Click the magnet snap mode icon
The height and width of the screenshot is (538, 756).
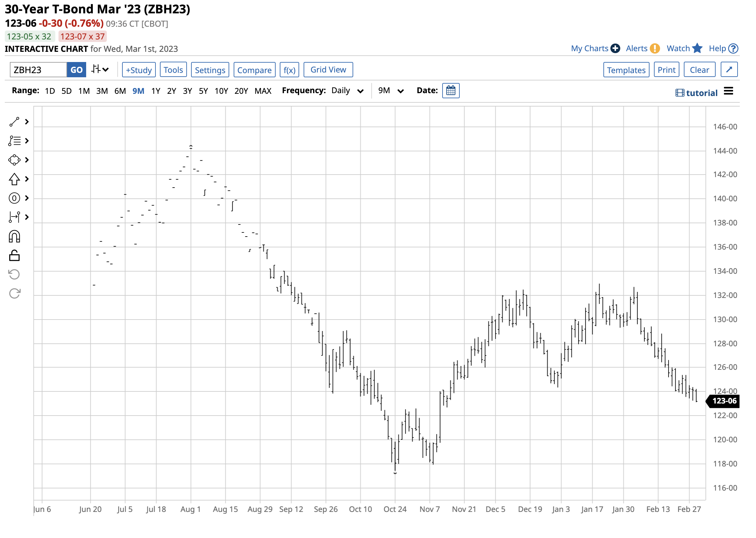(14, 237)
